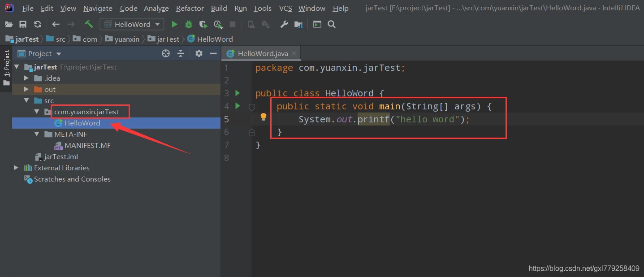644x277 pixels.
Task: Open the HelloWord run configuration dropdown
Action: [132, 24]
